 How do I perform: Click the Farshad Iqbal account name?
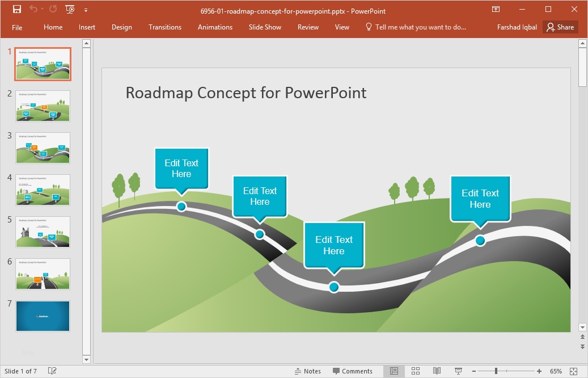[517, 27]
